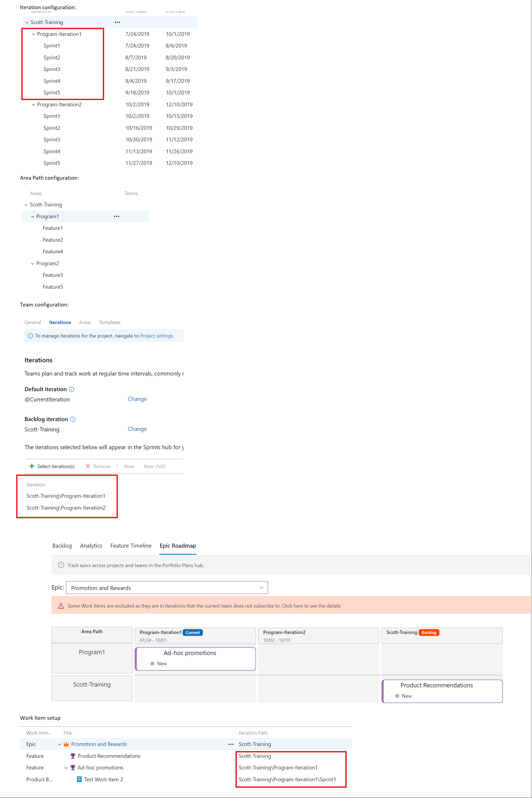Open Project settings link
Screen dimensions: 532x798
[156, 336]
